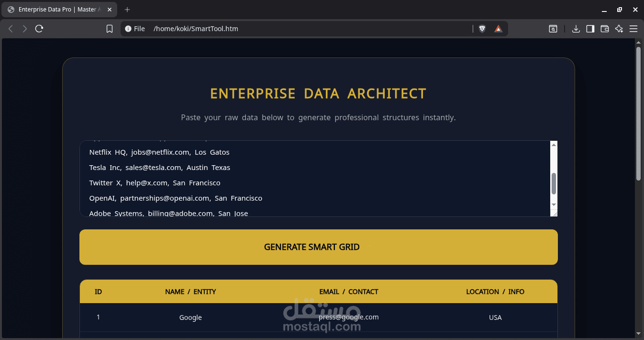The height and width of the screenshot is (340, 644).
Task: Click the Generate Smart Grid button
Action: pos(319,247)
